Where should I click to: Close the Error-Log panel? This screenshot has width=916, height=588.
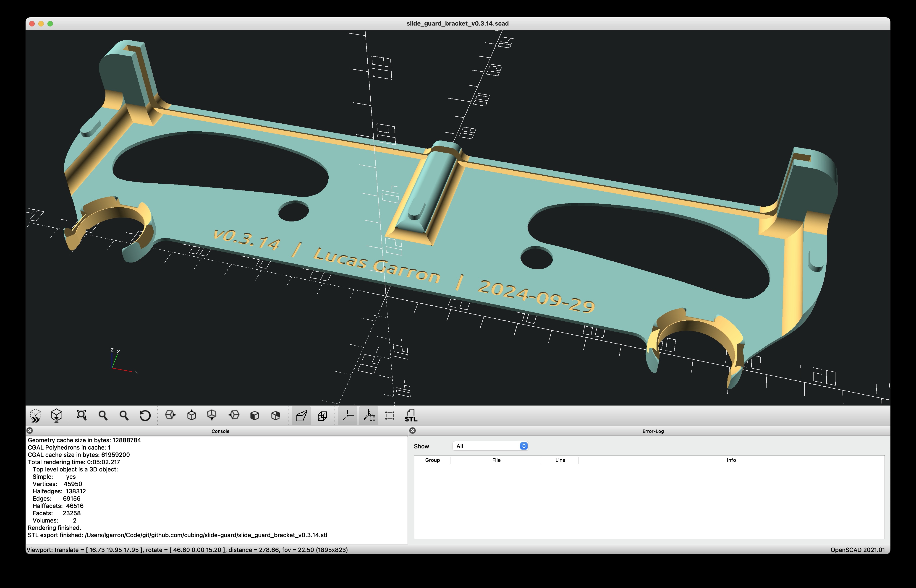(413, 431)
